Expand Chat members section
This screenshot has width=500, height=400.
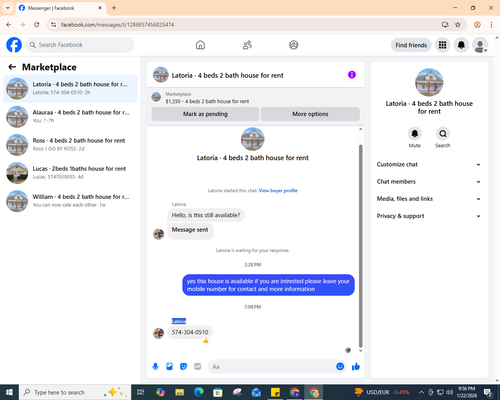[x=429, y=182]
